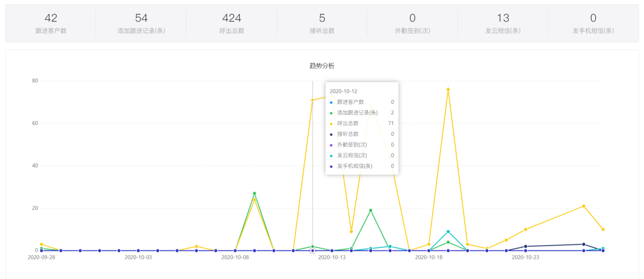The height and width of the screenshot is (279, 644).
Task: Click the yellow dot beside 呼出总数 in tooltip
Action: click(332, 123)
